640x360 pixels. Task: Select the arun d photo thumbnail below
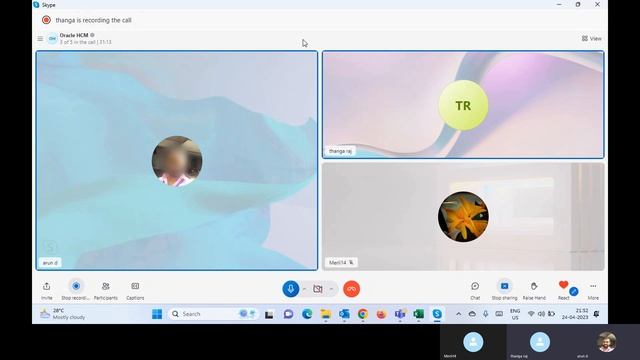607,342
